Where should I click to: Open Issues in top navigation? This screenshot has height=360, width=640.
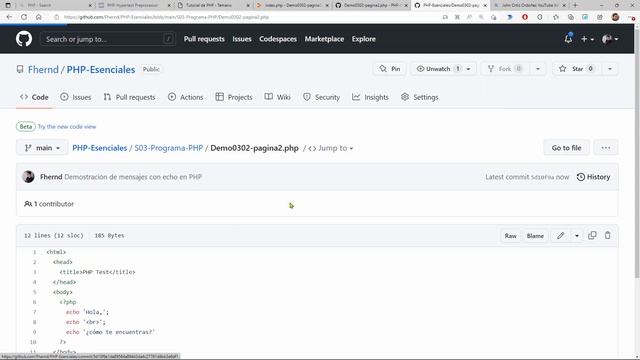click(x=242, y=39)
